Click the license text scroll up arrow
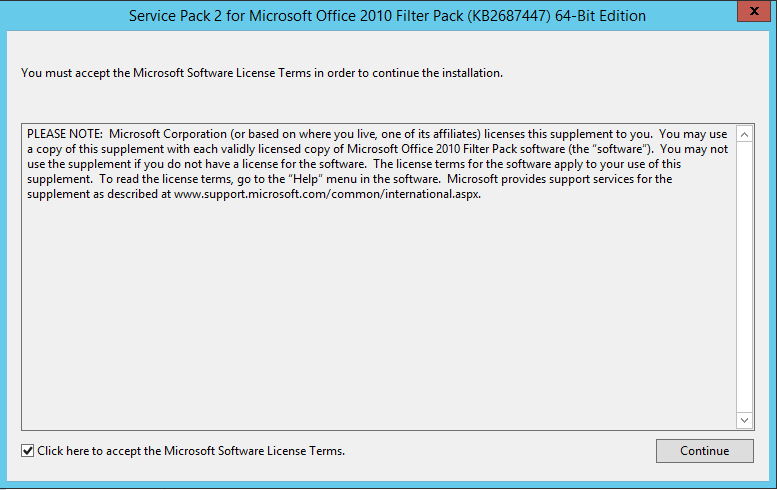Screen dimensions: 777x490 (x=744, y=134)
